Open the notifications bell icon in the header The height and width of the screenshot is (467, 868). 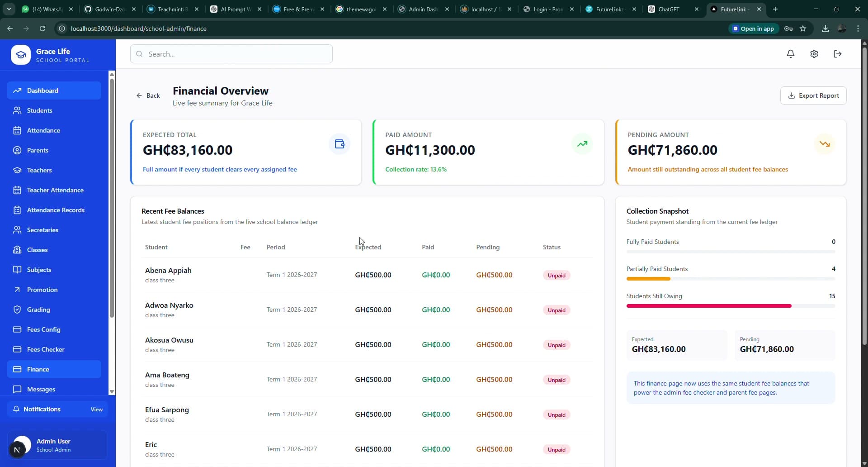click(790, 54)
